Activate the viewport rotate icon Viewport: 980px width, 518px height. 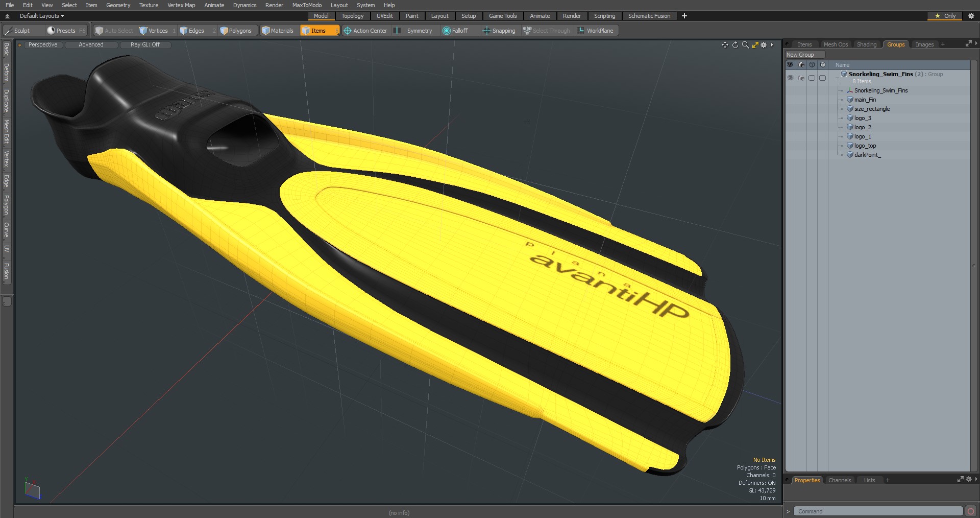pos(735,45)
